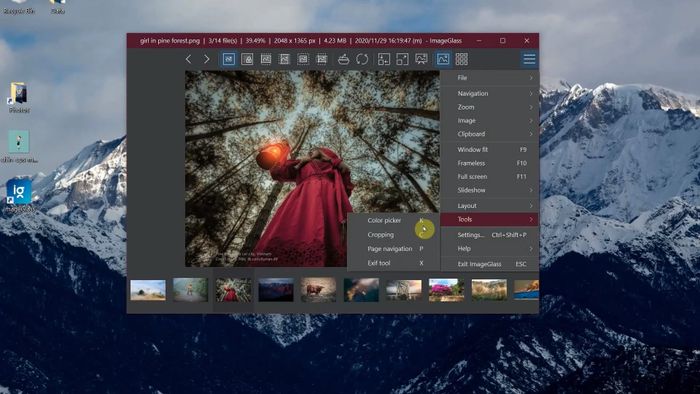Open Settings from the main menu
Image resolution: width=700 pixels, height=394 pixels.
point(490,235)
